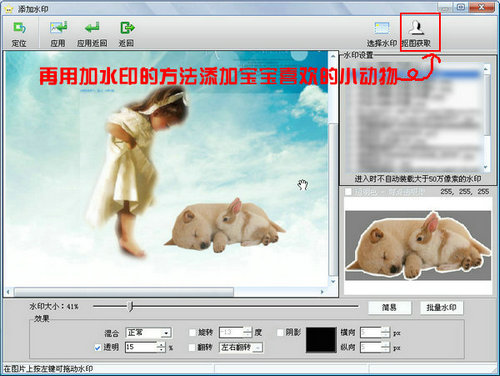Screen dimensions: 500x376
Task: Click the highlighted top row in watermark list
Action: coord(413,74)
